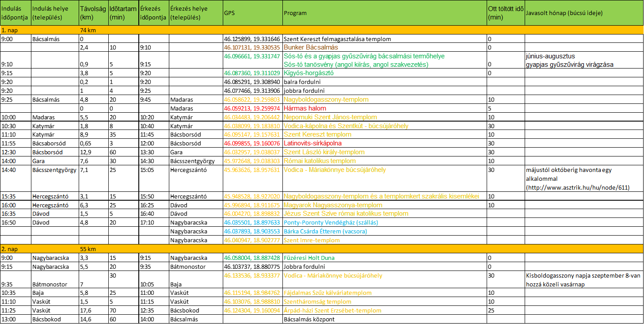The width and height of the screenshot is (644, 324).
Task: Click the green "Füzéresi Holt Duna" cell
Action: pyautogui.click(x=309, y=258)
